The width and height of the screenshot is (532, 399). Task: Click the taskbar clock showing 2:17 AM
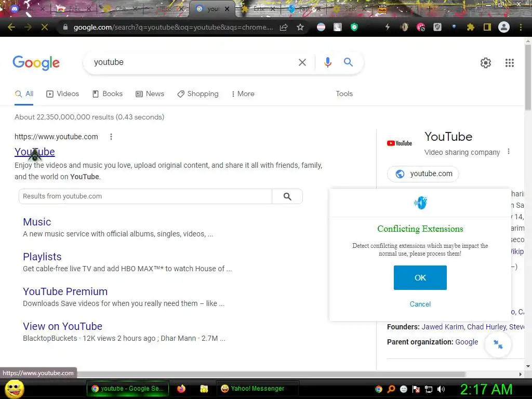pyautogui.click(x=486, y=389)
